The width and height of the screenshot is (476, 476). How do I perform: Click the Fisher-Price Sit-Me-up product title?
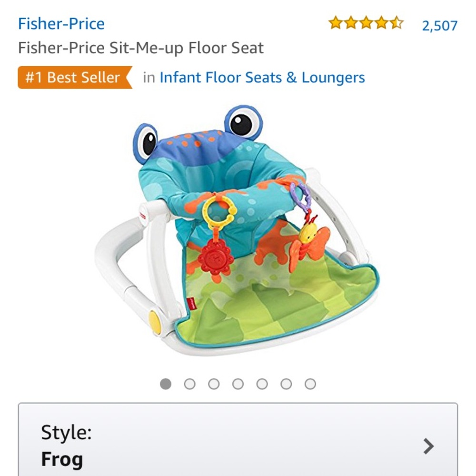[x=140, y=48]
